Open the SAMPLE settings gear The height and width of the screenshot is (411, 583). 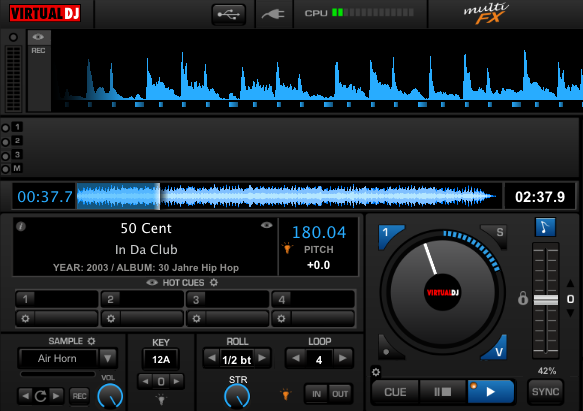[x=91, y=341]
